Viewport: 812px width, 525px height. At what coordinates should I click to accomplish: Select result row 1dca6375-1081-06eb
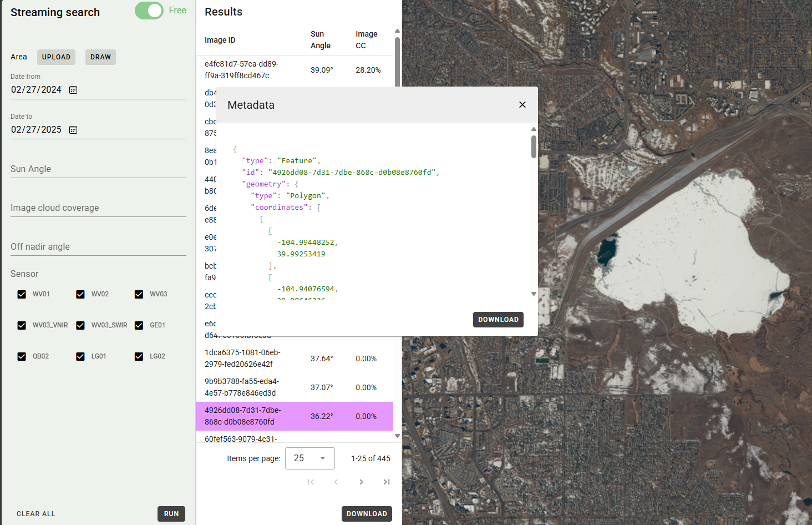click(295, 359)
